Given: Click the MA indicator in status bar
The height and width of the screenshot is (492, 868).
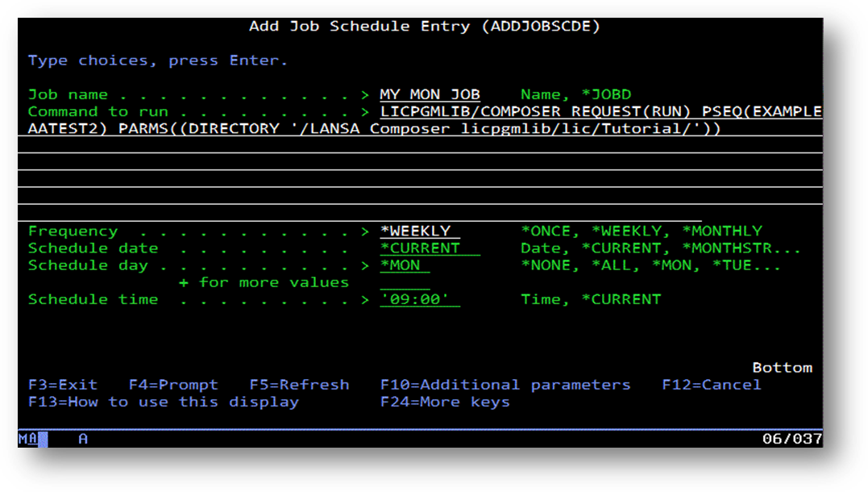Looking at the screenshot, I should click(x=27, y=439).
